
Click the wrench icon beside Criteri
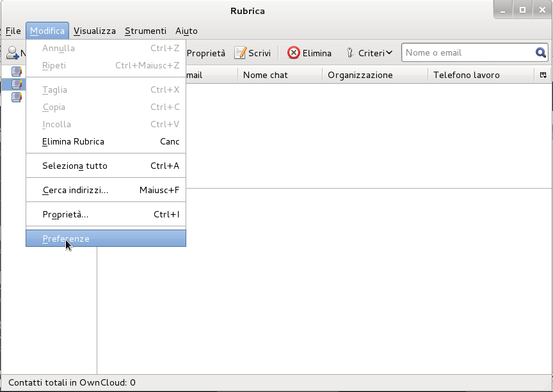350,53
